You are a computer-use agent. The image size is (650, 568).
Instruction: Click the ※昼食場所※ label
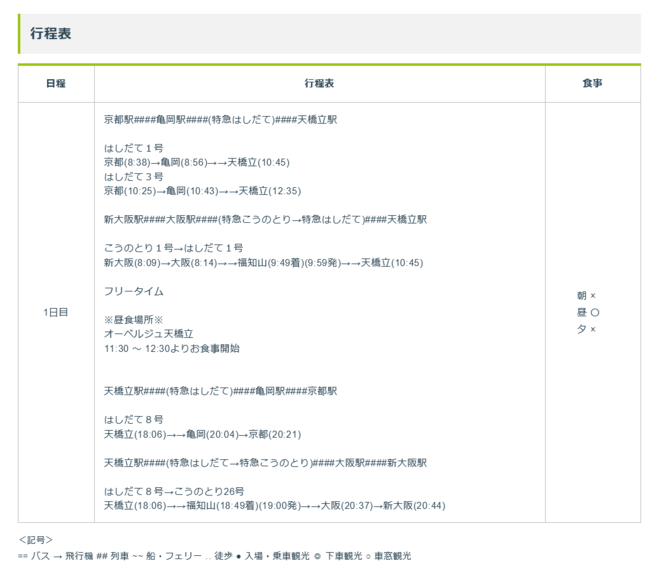[133, 320]
